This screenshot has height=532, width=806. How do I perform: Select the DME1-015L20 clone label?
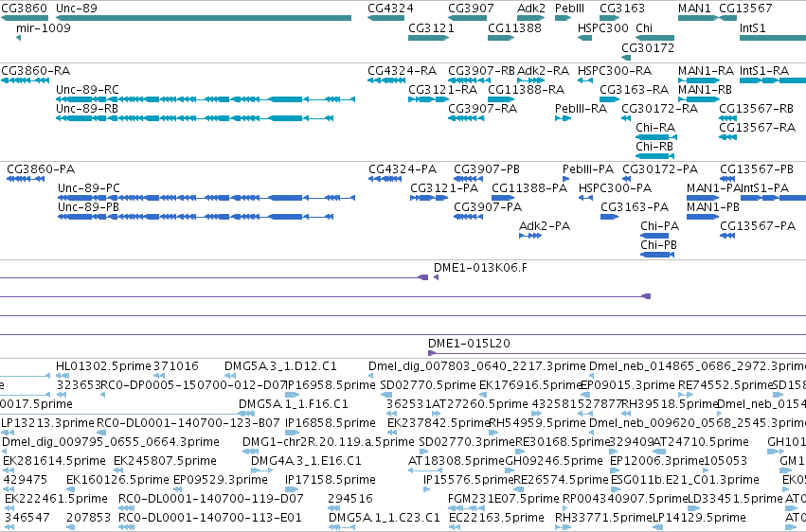coord(470,343)
